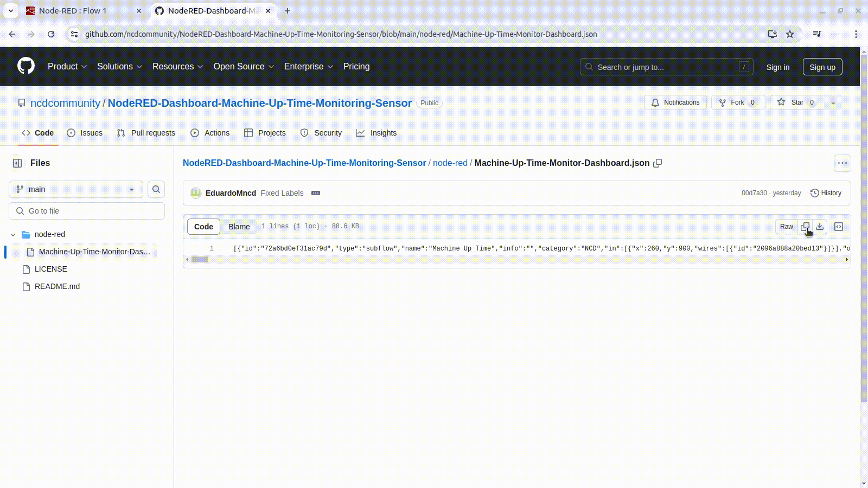The height and width of the screenshot is (488, 868).
Task: Click the page vertical scrollbar
Action: click(864, 228)
